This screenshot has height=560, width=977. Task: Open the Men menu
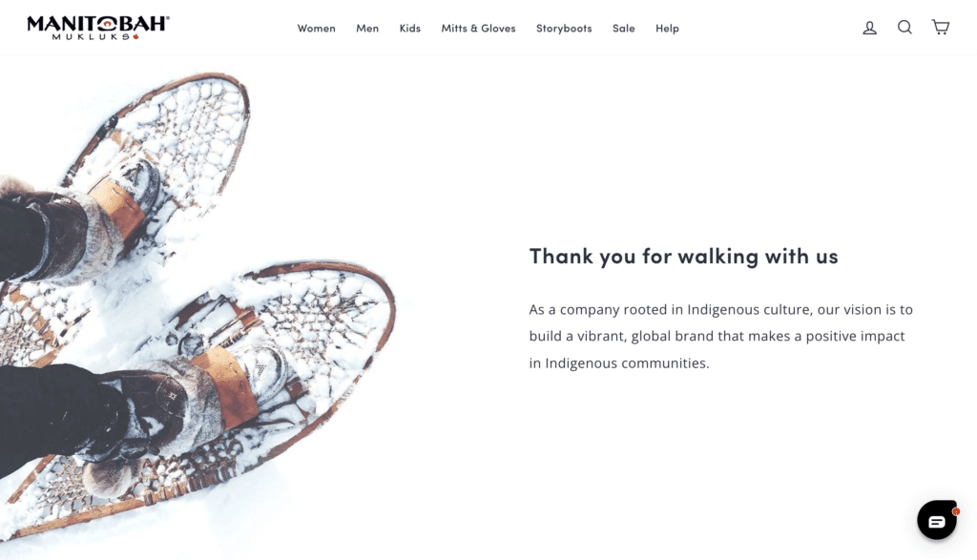[x=367, y=28]
